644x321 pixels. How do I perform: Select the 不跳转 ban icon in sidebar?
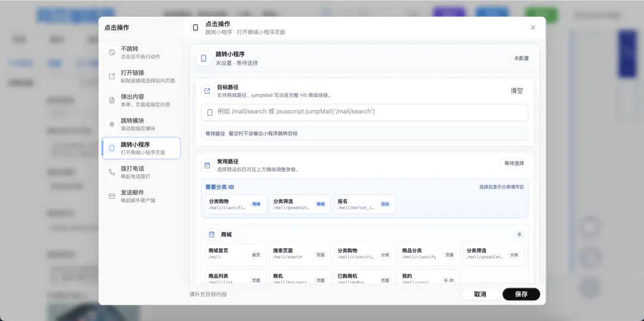[112, 52]
